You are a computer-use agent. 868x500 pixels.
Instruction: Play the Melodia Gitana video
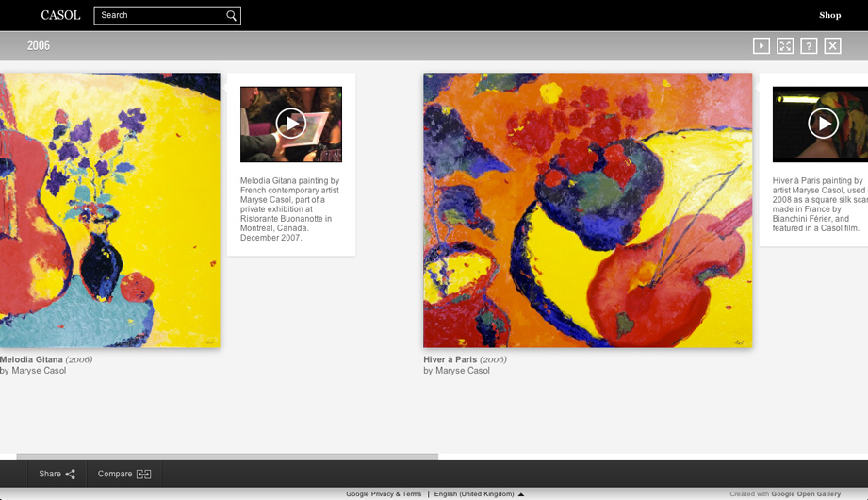coord(291,124)
